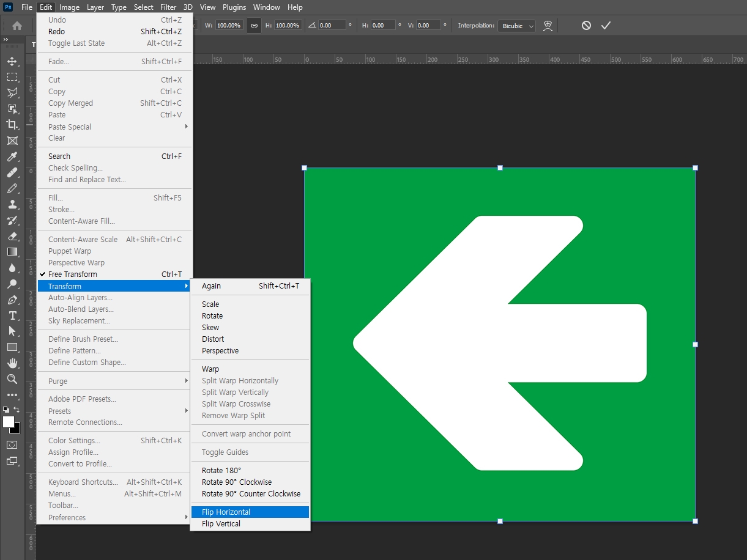Click the background color swatch

tap(17, 429)
